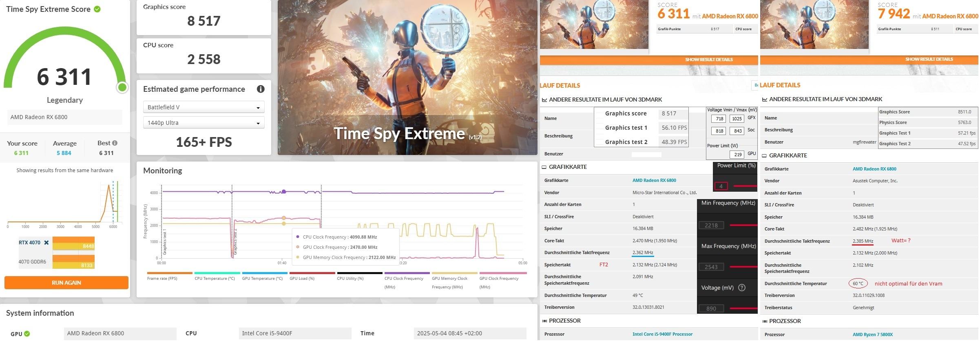The height and width of the screenshot is (341, 980).
Task: Click the thumbnail beside the 6 311 score
Action: click(594, 24)
